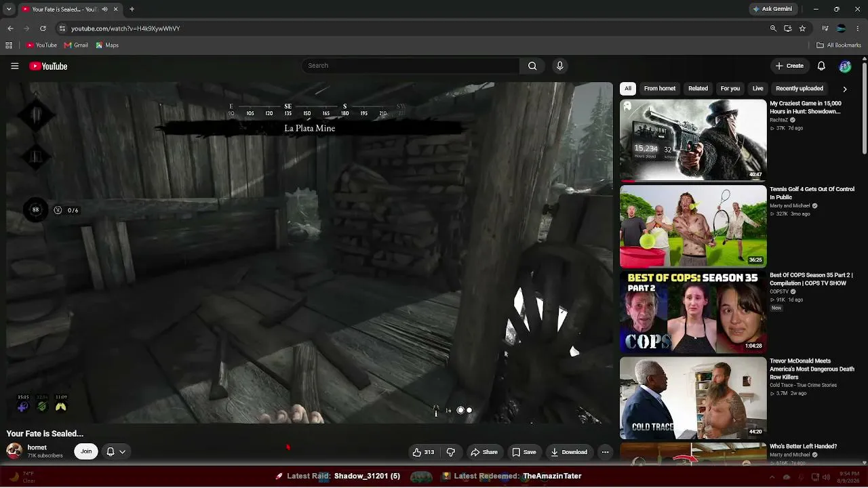Click inside the YouTube search box
868x488 pixels.
tap(410, 66)
